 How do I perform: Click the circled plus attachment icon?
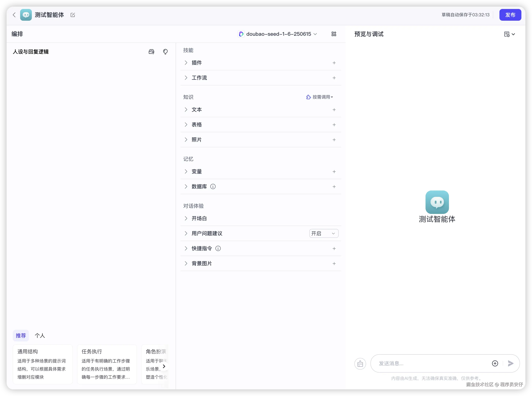click(x=495, y=363)
